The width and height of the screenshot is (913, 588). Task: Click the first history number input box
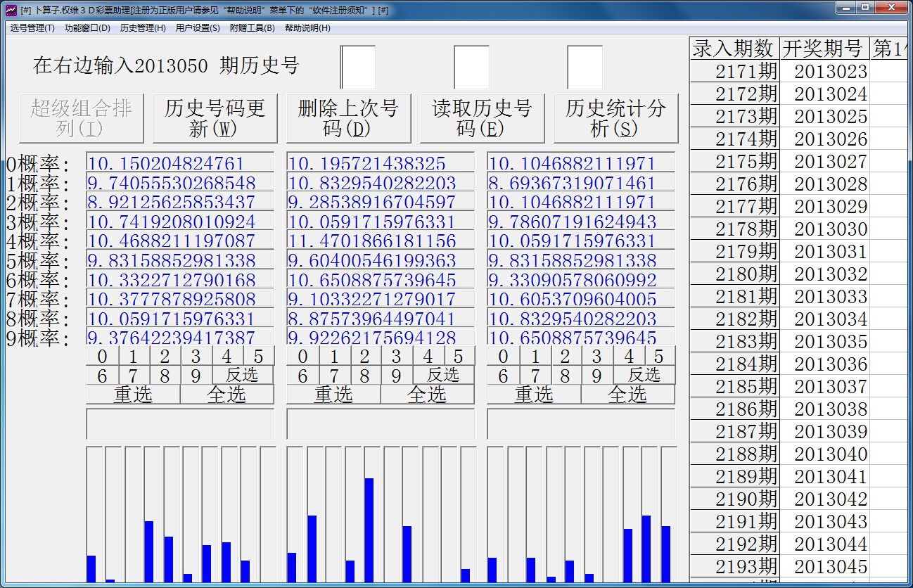tap(358, 68)
